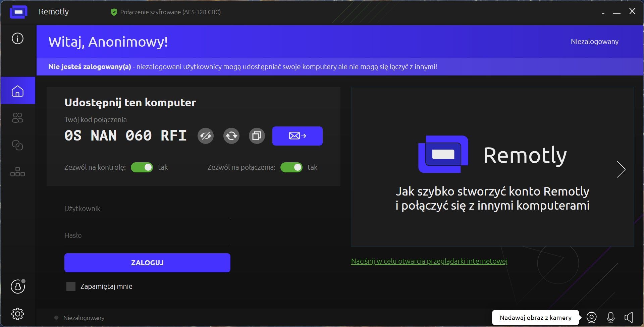Hide the connection code with eye icon
Viewport: 644px width, 327px height.
[206, 136]
